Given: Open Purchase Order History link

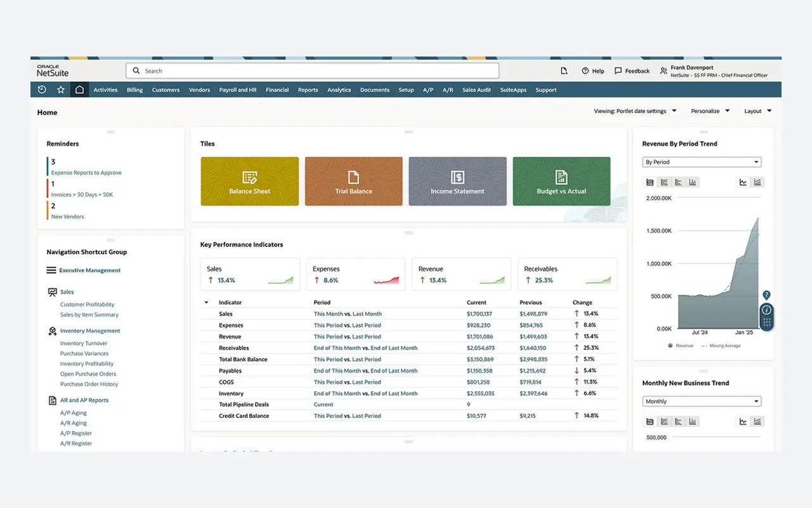Looking at the screenshot, I should pos(89,384).
